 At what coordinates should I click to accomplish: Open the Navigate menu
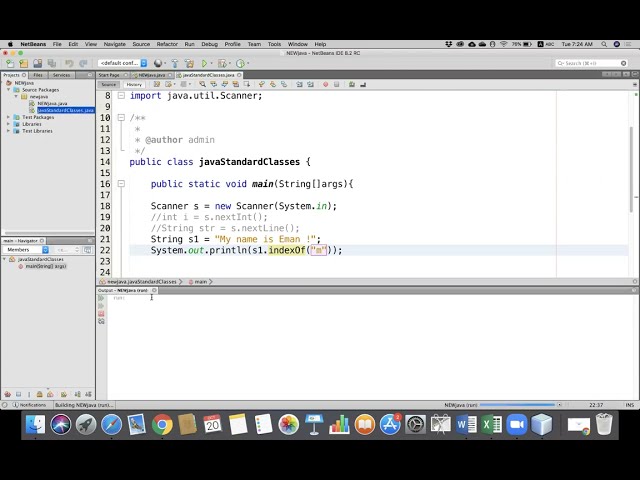tap(115, 44)
